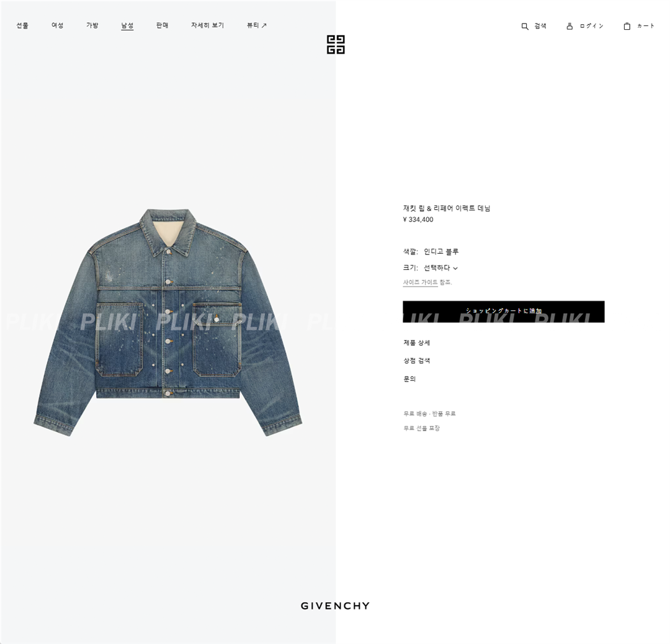Image resolution: width=670 pixels, height=644 pixels.
Task: Open the 사이즈 가이드 link
Action: point(420,282)
